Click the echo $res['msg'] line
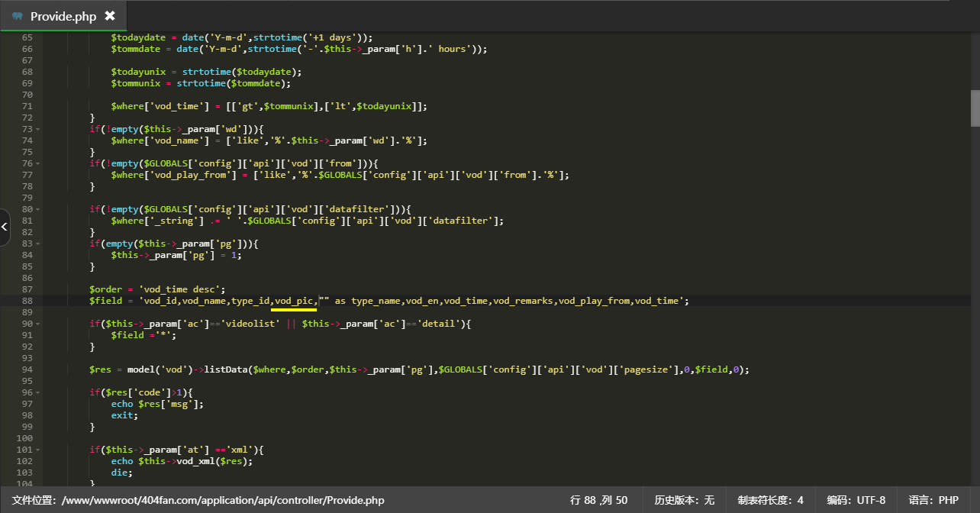The height and width of the screenshot is (513, 980). pos(157,404)
